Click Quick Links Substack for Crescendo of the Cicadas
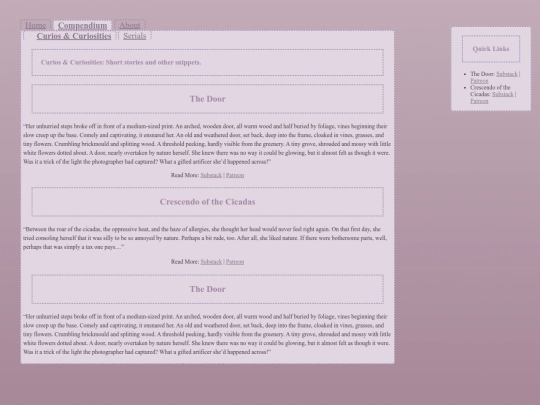540x405 pixels. (502, 94)
